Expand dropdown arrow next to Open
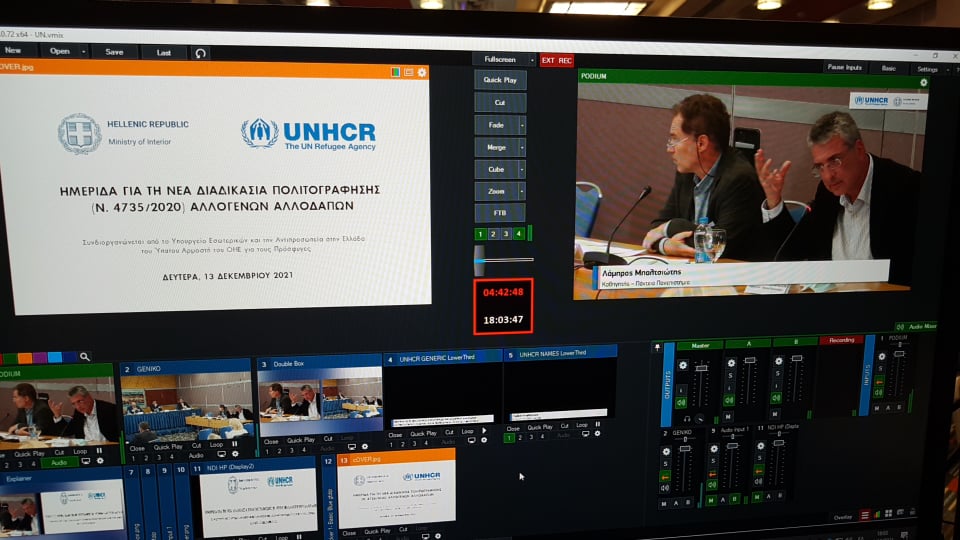960x540 pixels. pos(83,51)
